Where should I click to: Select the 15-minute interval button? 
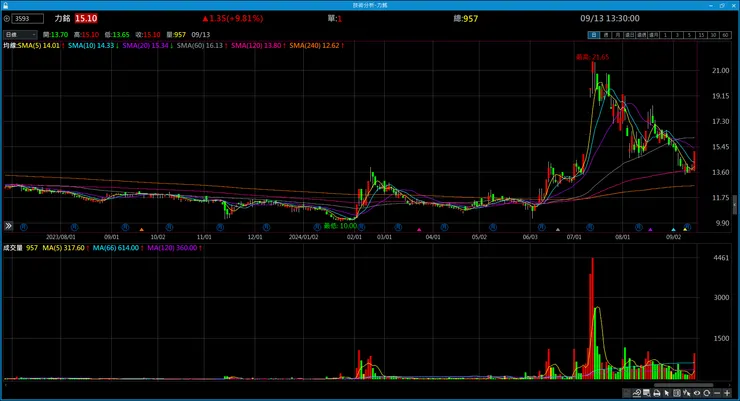(701, 35)
